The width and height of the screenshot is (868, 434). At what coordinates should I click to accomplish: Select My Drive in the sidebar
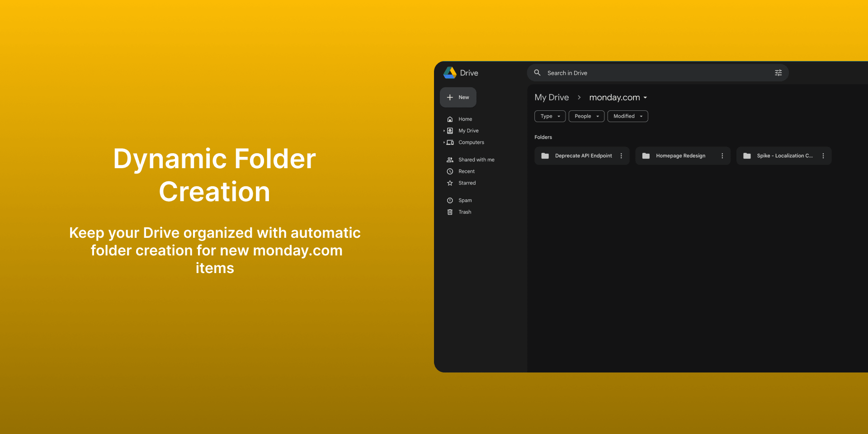468,131
